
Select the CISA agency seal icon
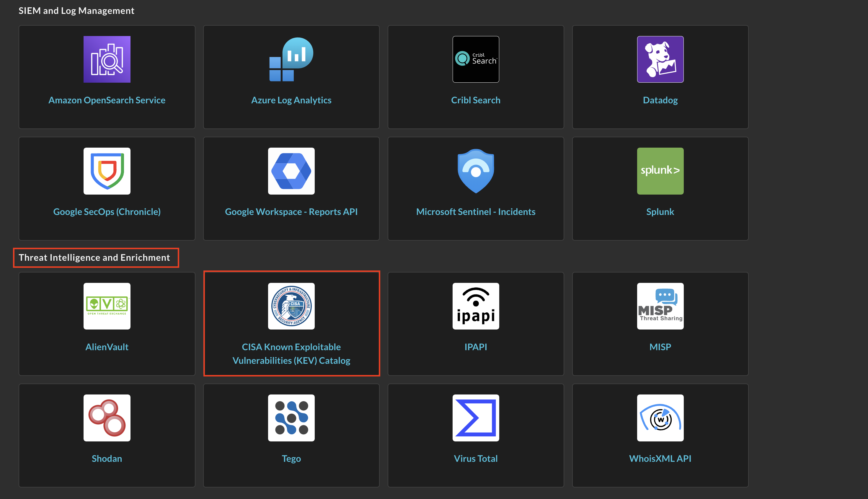click(x=291, y=306)
